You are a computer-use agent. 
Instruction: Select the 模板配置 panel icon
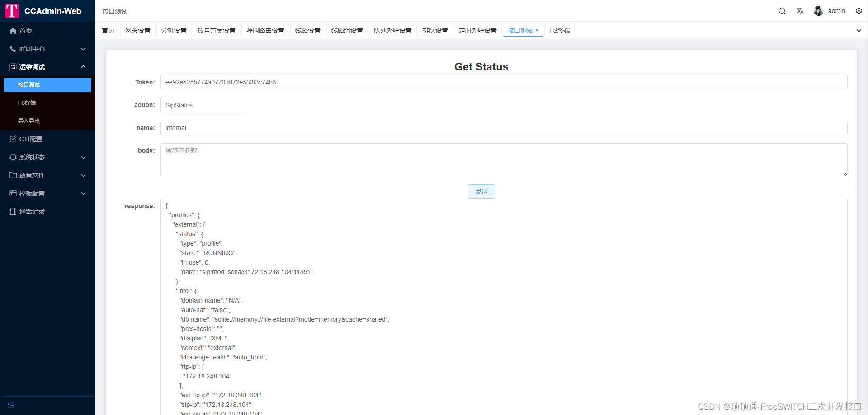point(13,193)
